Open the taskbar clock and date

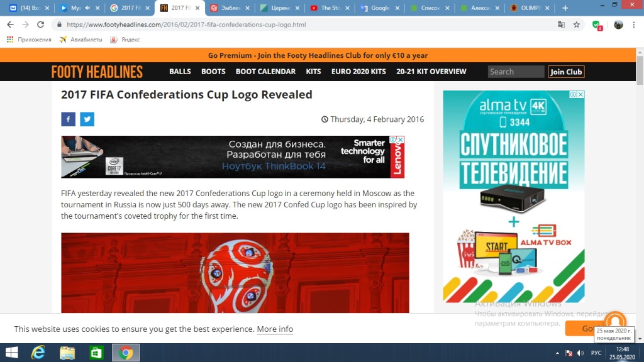622,353
